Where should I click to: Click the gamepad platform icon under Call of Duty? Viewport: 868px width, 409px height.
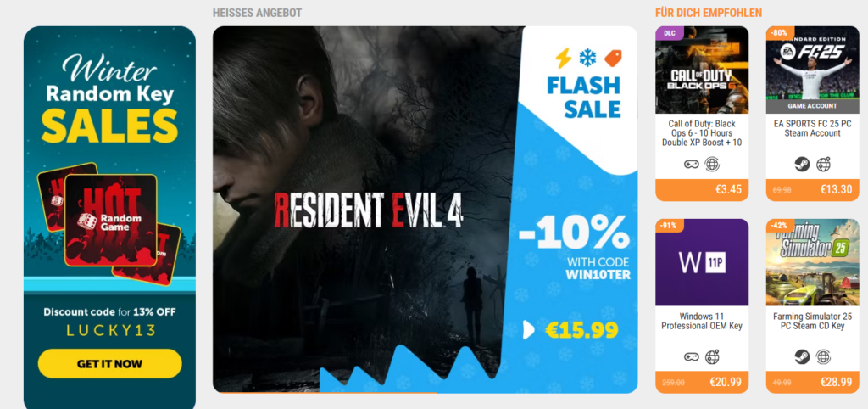[x=691, y=165]
